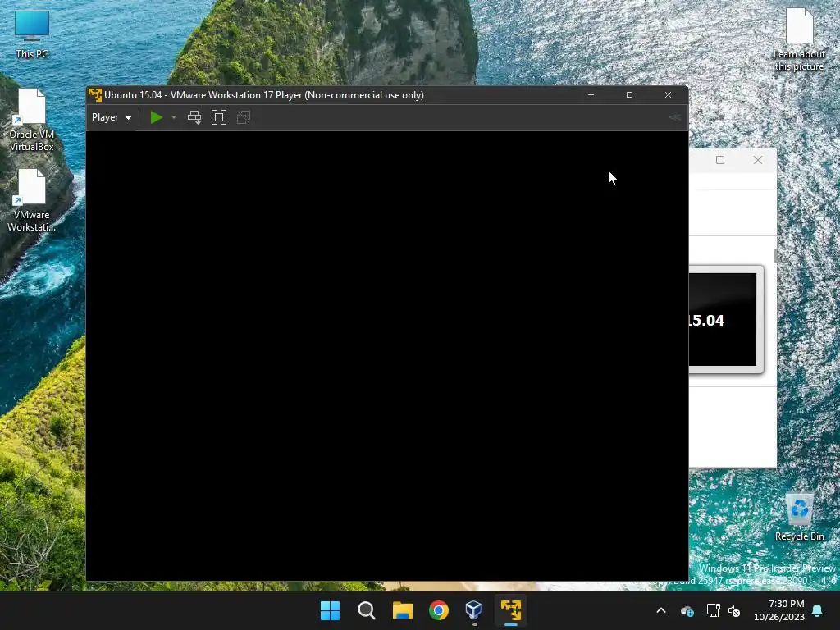Close the background VMware library window
The height and width of the screenshot is (630, 840).
coord(758,160)
